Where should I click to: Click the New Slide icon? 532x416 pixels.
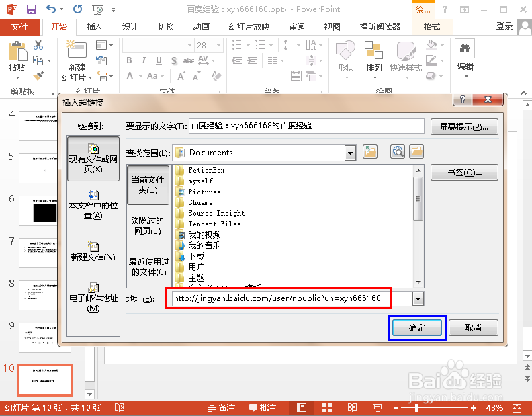pyautogui.click(x=77, y=50)
